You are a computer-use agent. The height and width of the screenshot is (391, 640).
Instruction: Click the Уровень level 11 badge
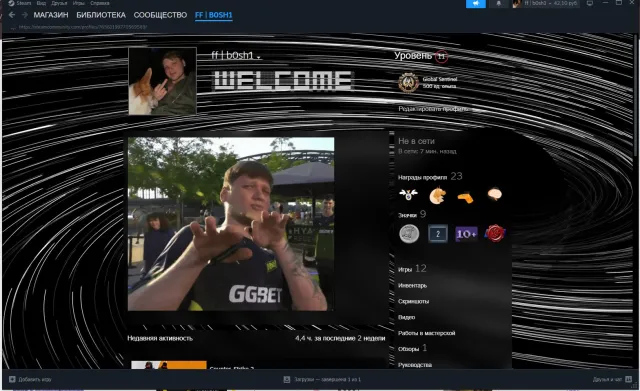pos(441,56)
